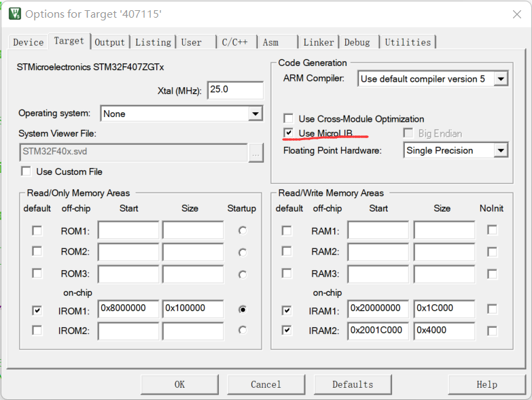The width and height of the screenshot is (532, 400).
Task: Check the ROM3 default checkbox
Action: pos(37,273)
